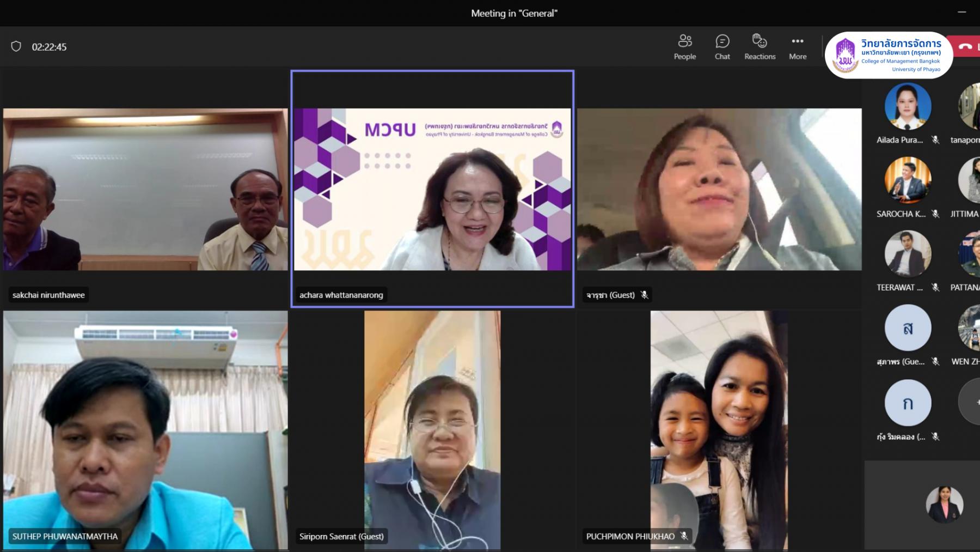Click muted mic icon beside จารุชา (Guest)
The width and height of the screenshot is (980, 552).
645,295
